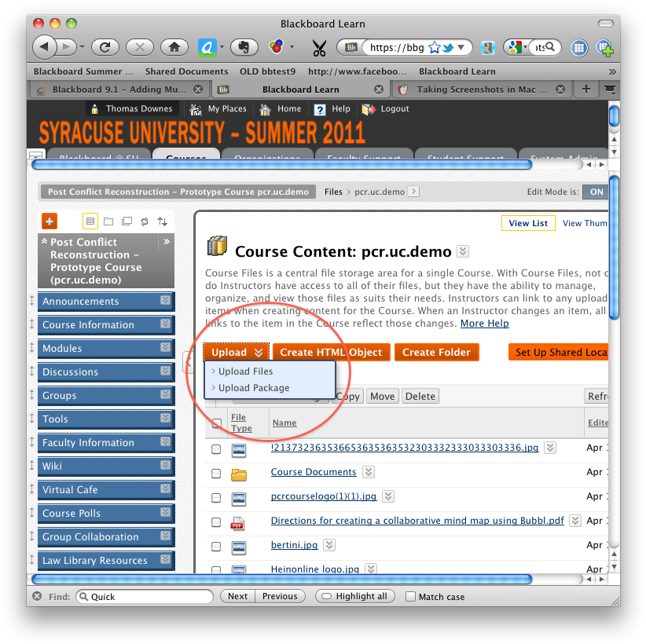This screenshot has width=646, height=644.
Task: Switch to View List button
Action: pos(528,223)
